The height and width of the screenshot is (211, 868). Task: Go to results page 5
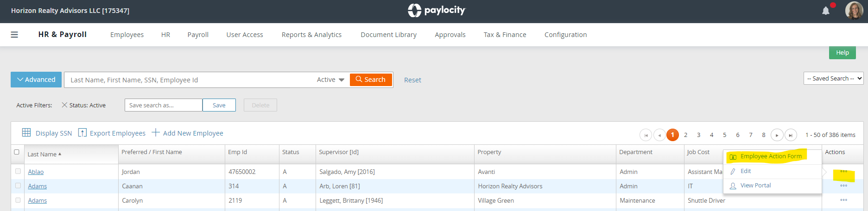[x=724, y=135]
